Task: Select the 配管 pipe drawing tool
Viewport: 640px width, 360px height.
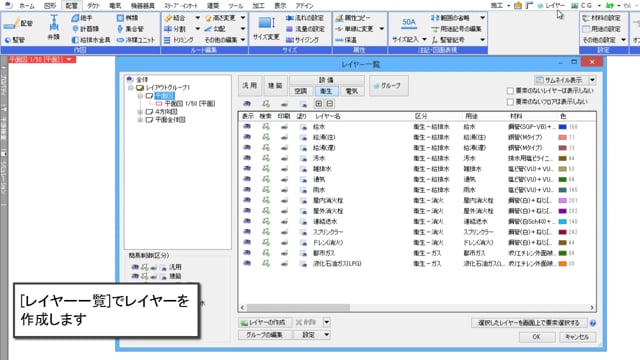Action: [18, 24]
